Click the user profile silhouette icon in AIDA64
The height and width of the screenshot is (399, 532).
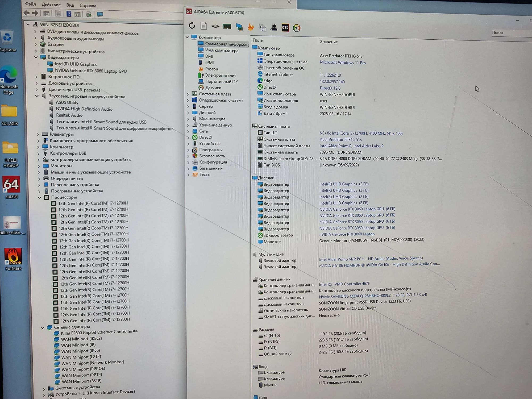274,27
